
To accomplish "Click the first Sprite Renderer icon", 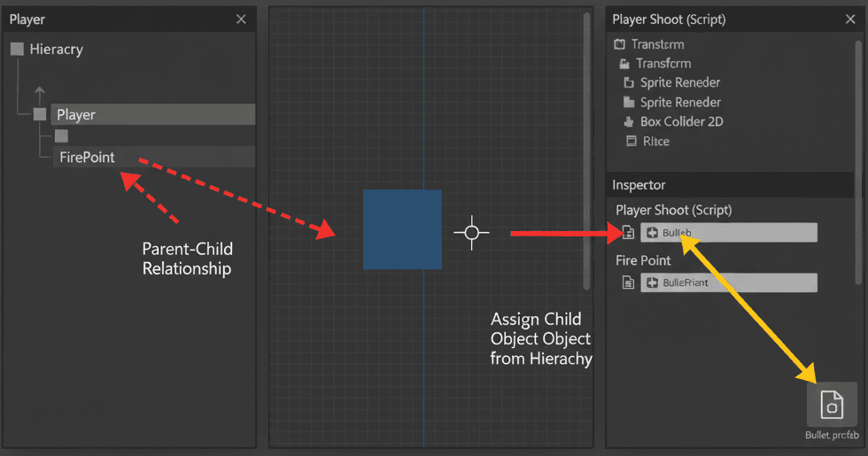I will (x=629, y=83).
